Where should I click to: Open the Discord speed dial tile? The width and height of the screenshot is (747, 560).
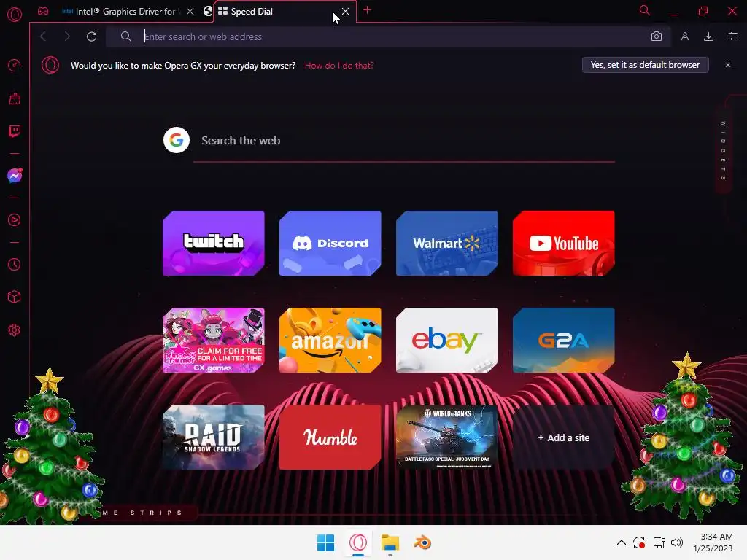point(330,243)
